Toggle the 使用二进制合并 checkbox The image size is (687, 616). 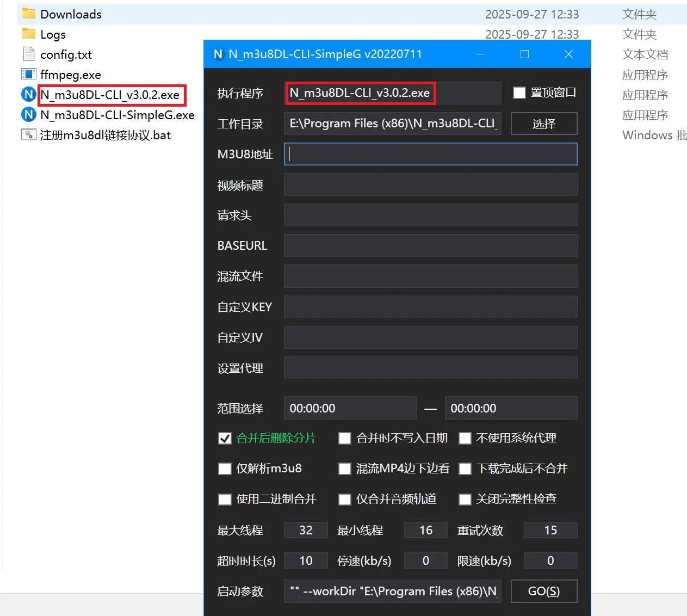click(x=225, y=499)
